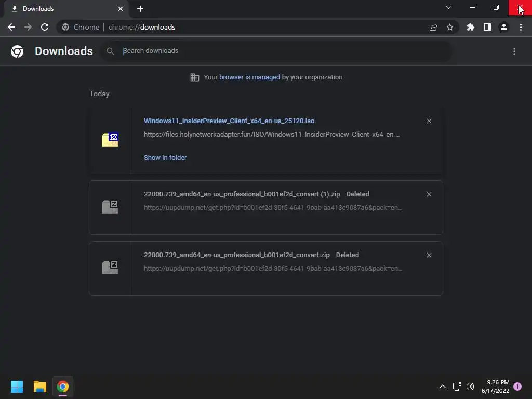The height and width of the screenshot is (399, 532).
Task: Toggle the side panel icon
Action: coord(487,27)
